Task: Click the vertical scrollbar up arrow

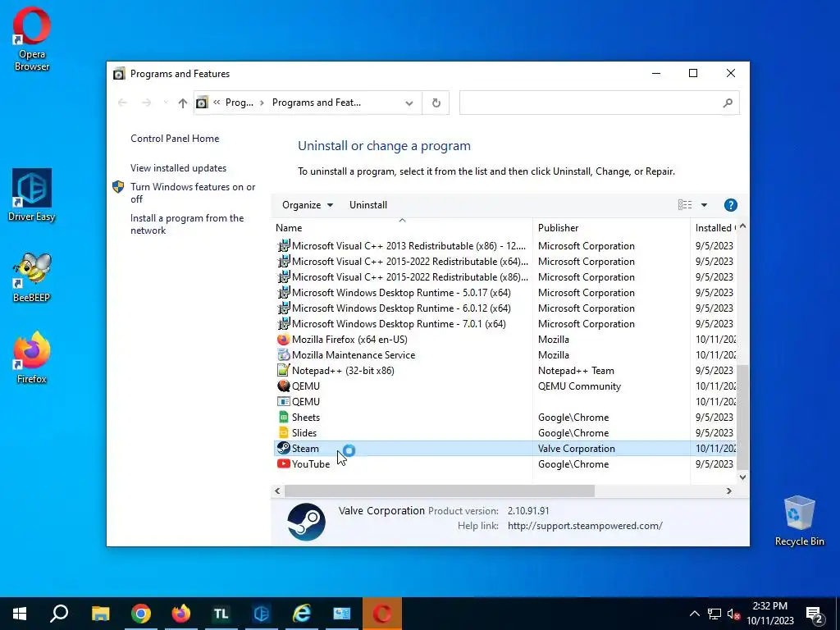Action: click(x=742, y=226)
